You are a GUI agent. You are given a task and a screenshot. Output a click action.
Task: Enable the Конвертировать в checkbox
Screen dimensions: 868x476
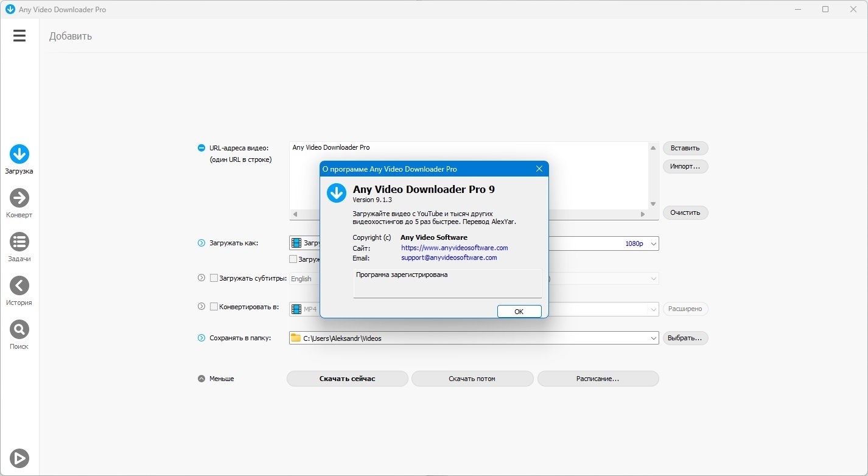click(x=214, y=307)
